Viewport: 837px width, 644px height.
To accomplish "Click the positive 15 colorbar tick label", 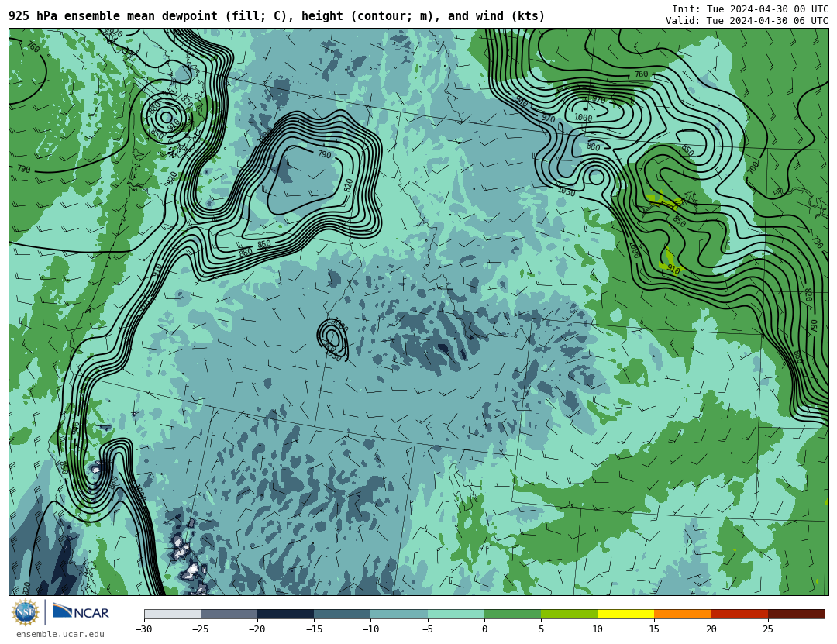I will [654, 629].
